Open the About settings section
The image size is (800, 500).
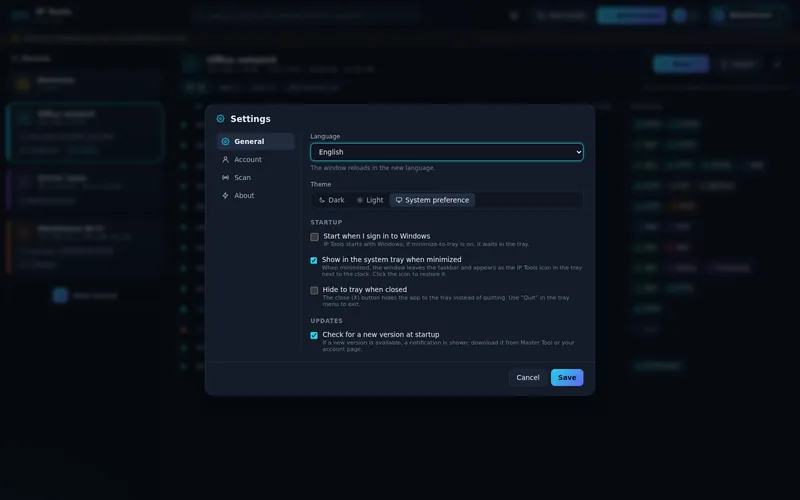point(256,195)
